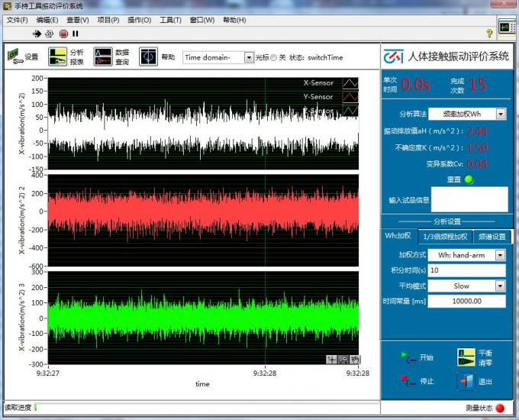The width and height of the screenshot is (519, 420).
Task: Select the graph zoom magnifier tool
Action: pos(343,359)
